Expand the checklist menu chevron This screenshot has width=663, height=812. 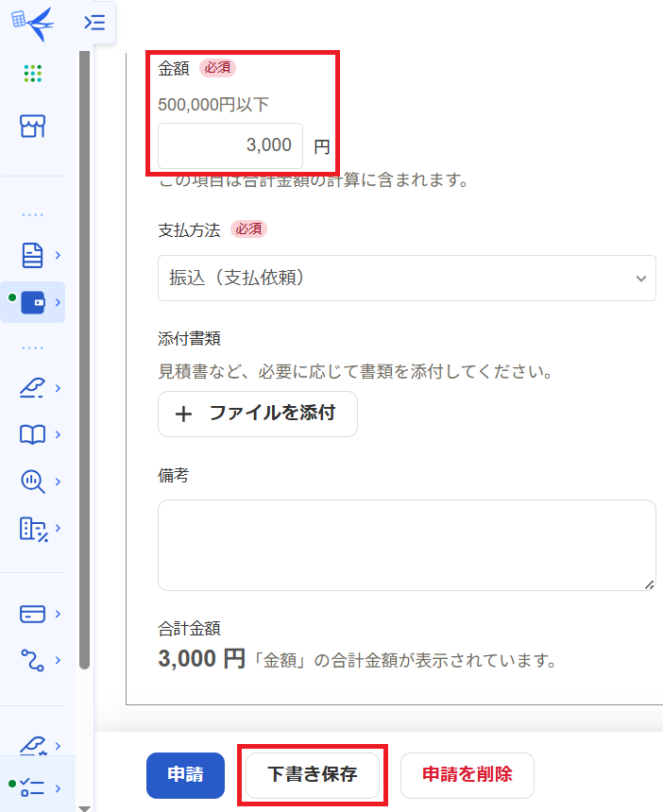click(x=58, y=788)
